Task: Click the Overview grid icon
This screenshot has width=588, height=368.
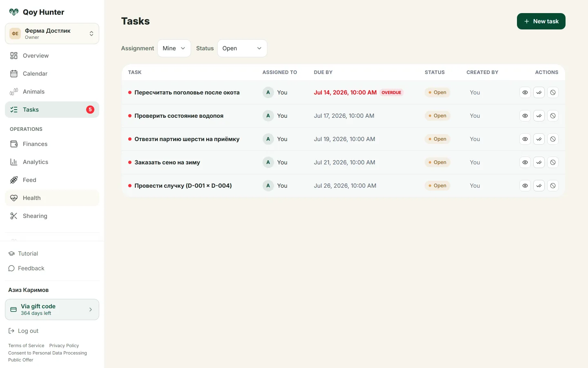Action: (x=14, y=56)
